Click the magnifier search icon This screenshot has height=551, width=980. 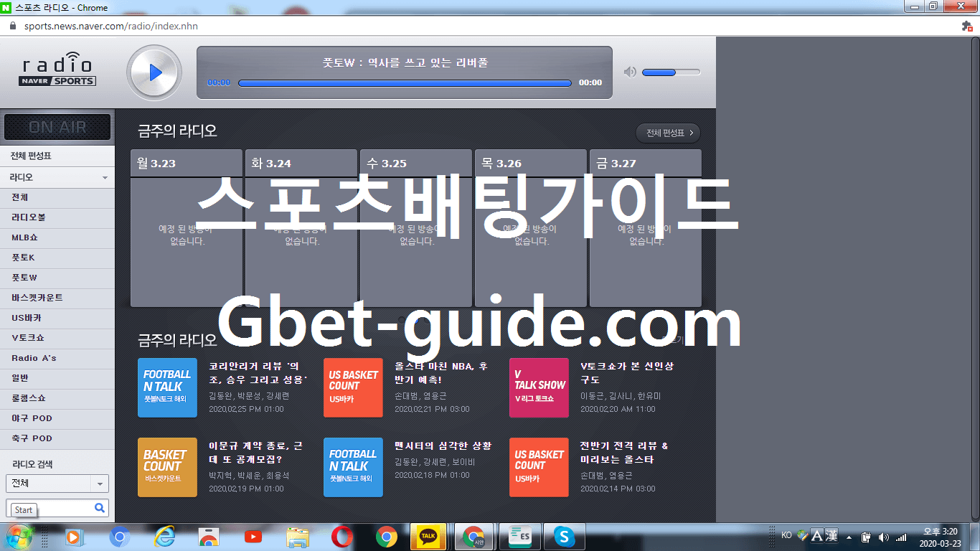click(x=100, y=508)
